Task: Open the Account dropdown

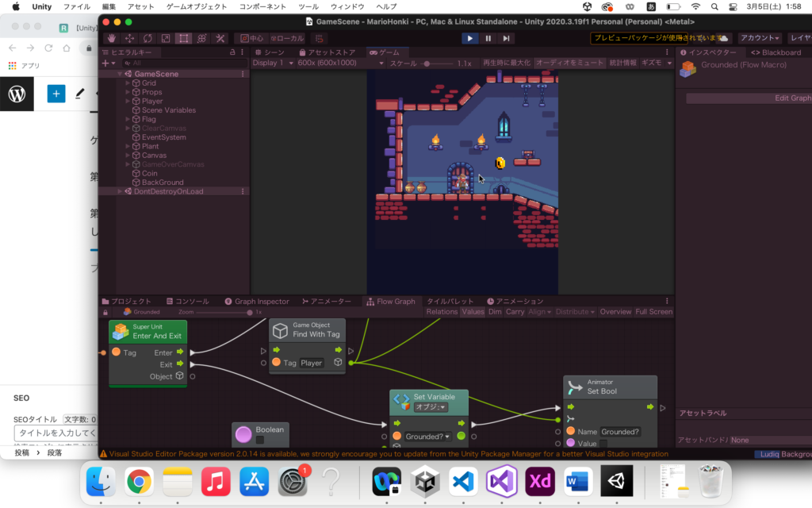Action: click(760, 38)
